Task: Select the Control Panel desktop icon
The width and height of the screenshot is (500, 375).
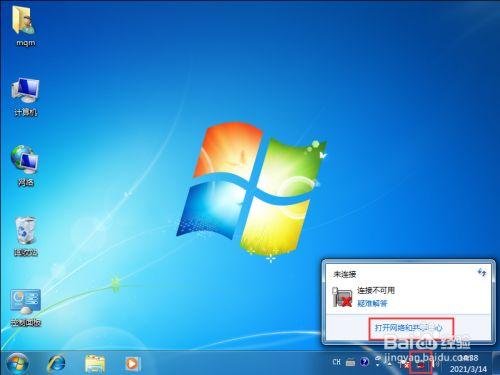Action: pyautogui.click(x=25, y=302)
